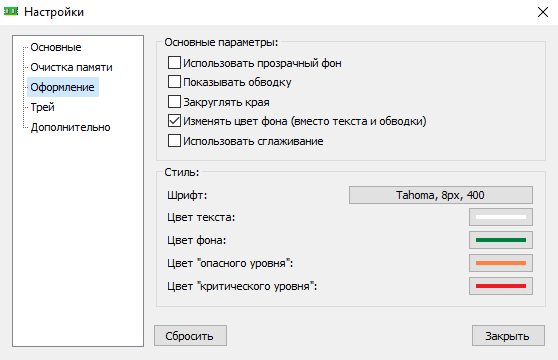Change the green Цвет фона swatch
Viewport: 558px width, 360px height.
[501, 240]
